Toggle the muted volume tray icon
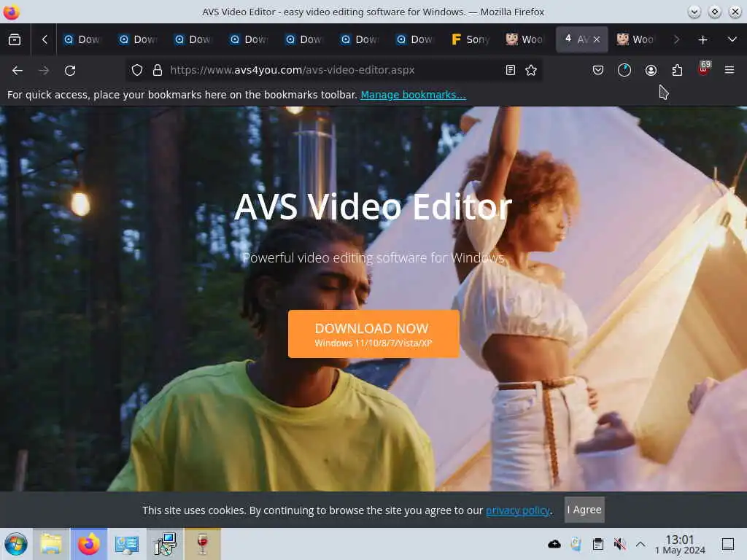 pos(619,544)
